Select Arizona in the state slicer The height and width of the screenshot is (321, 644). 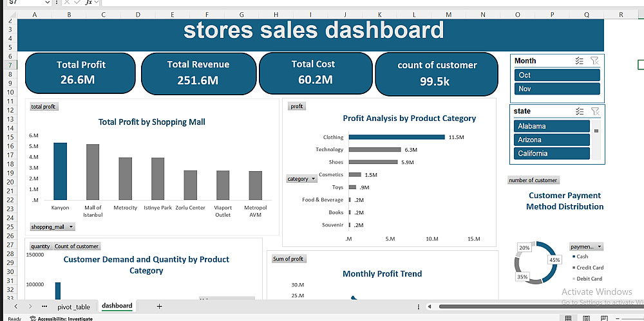tap(552, 140)
